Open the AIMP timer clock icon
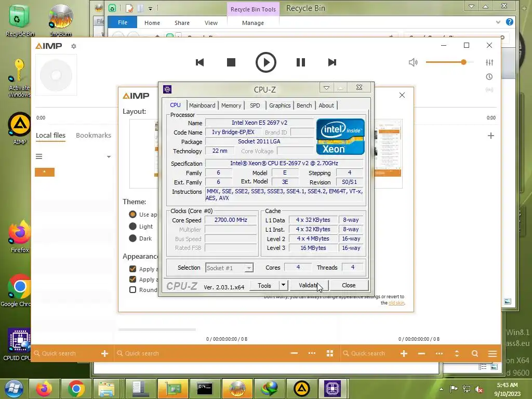Screen dimensions: 532x399 (x=489, y=77)
